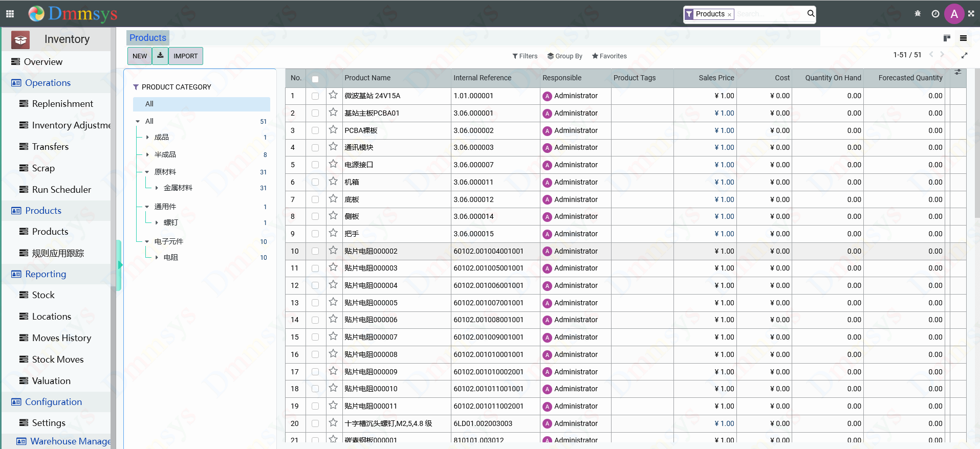Click the Products breadcrumb link

coord(148,37)
